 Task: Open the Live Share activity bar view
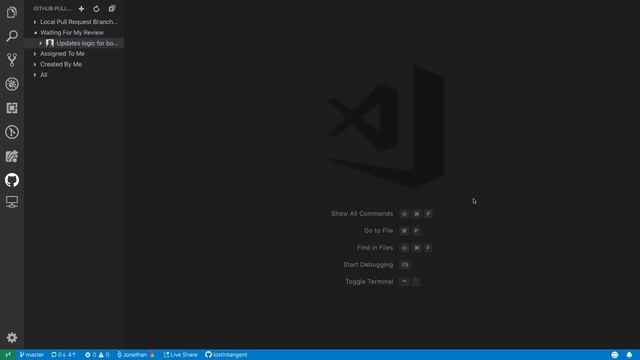coord(12,156)
